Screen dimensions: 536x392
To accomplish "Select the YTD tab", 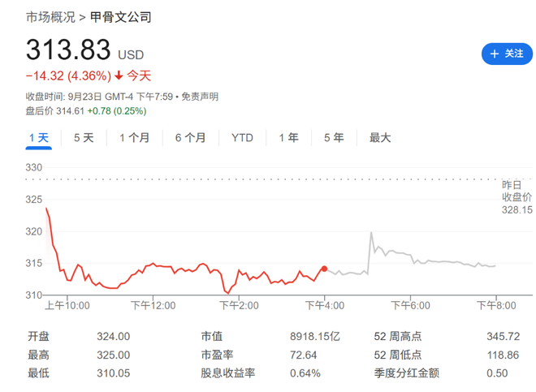I will 242,138.
